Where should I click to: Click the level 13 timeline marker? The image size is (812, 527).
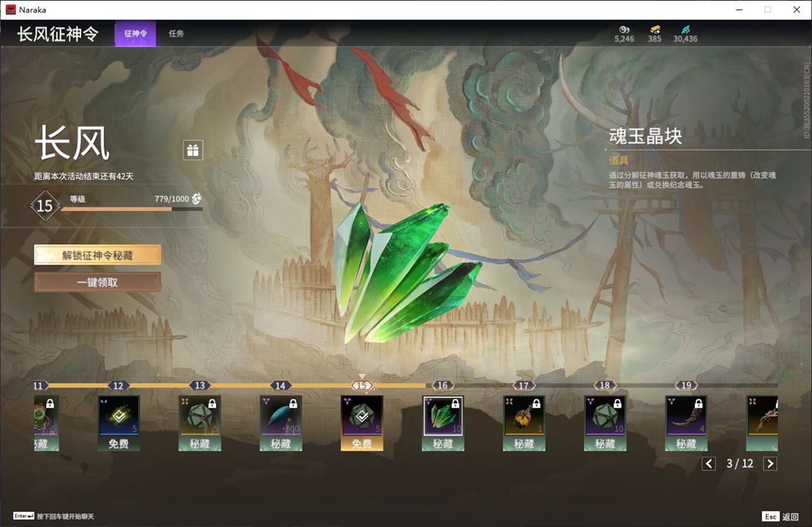tap(200, 385)
